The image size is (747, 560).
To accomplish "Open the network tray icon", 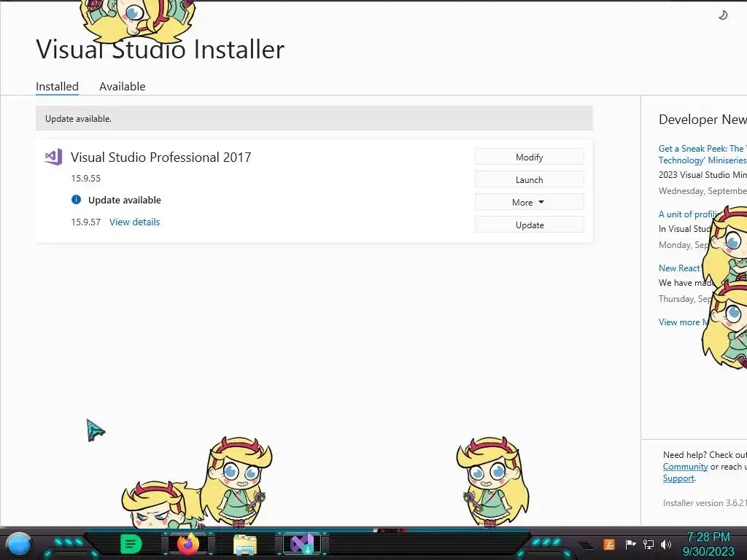I will pos(649,544).
